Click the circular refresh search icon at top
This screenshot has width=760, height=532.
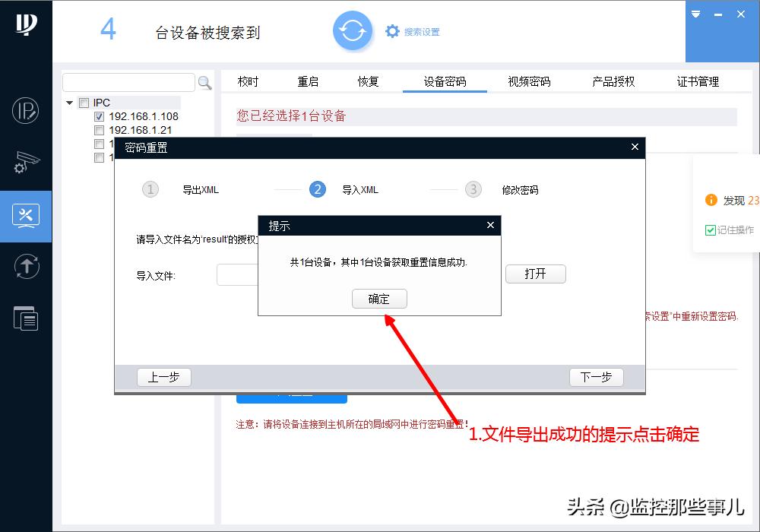click(353, 31)
